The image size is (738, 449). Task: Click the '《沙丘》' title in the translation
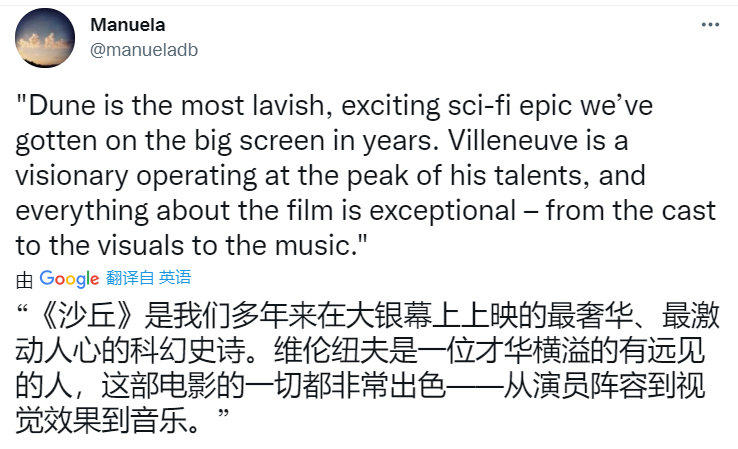point(80,319)
